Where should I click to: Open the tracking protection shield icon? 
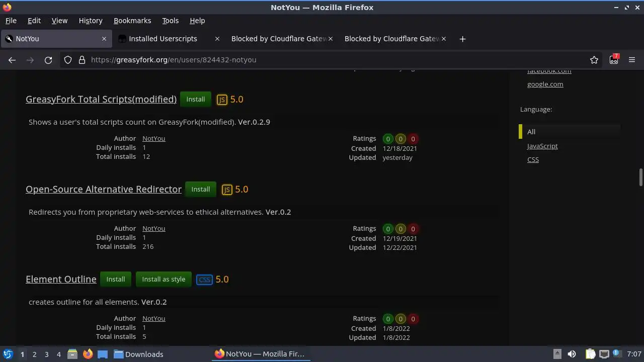(x=68, y=60)
